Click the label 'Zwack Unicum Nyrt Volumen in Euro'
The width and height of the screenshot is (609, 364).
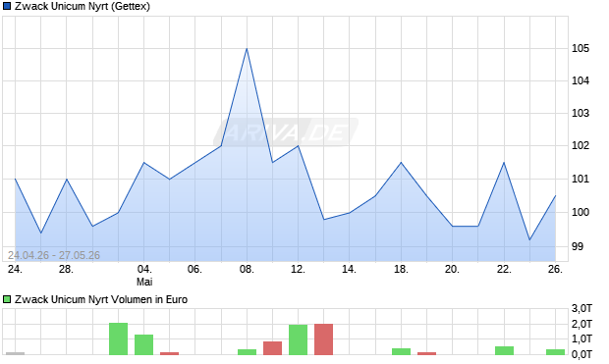(x=101, y=299)
